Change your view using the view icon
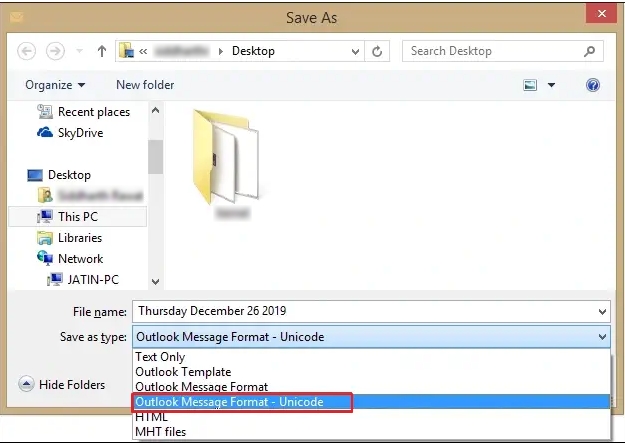This screenshot has height=443, width=625. [x=530, y=85]
